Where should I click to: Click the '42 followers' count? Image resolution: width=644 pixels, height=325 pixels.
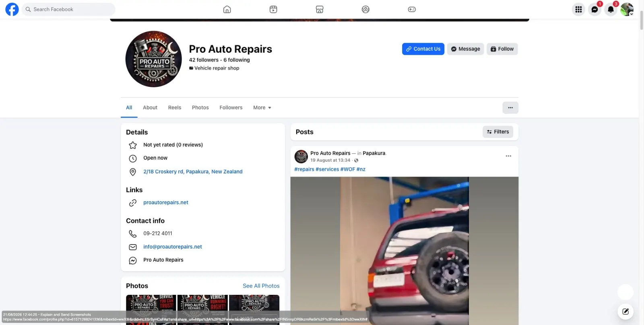204,60
